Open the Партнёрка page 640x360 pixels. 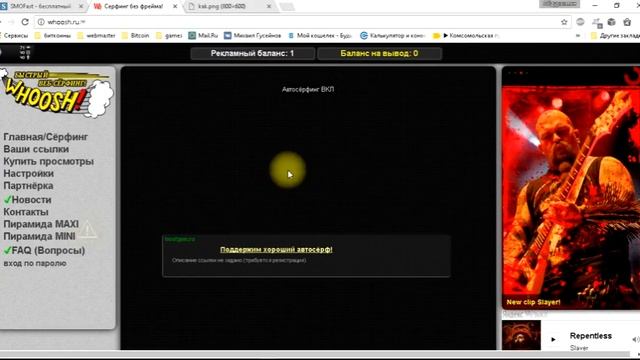(28, 186)
